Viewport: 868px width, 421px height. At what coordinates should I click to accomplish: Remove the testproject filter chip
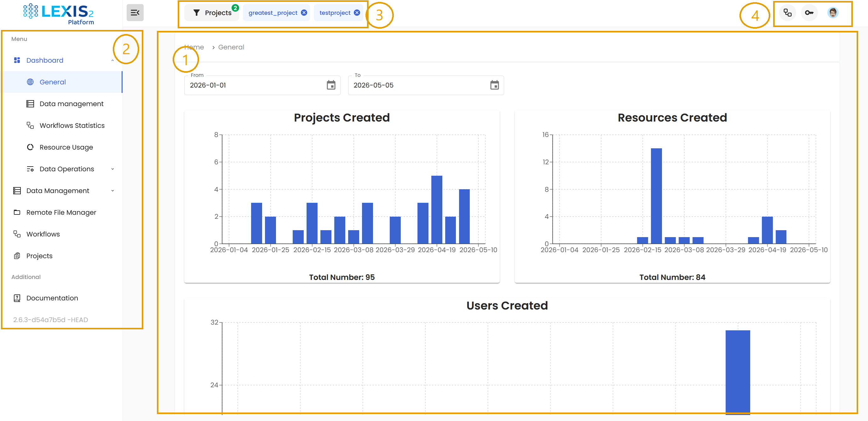357,13
